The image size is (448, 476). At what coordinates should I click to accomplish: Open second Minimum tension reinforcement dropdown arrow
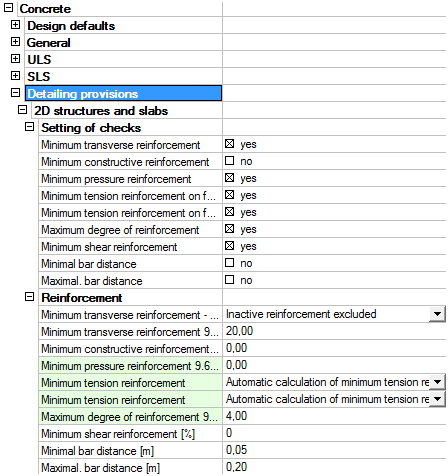(x=437, y=399)
